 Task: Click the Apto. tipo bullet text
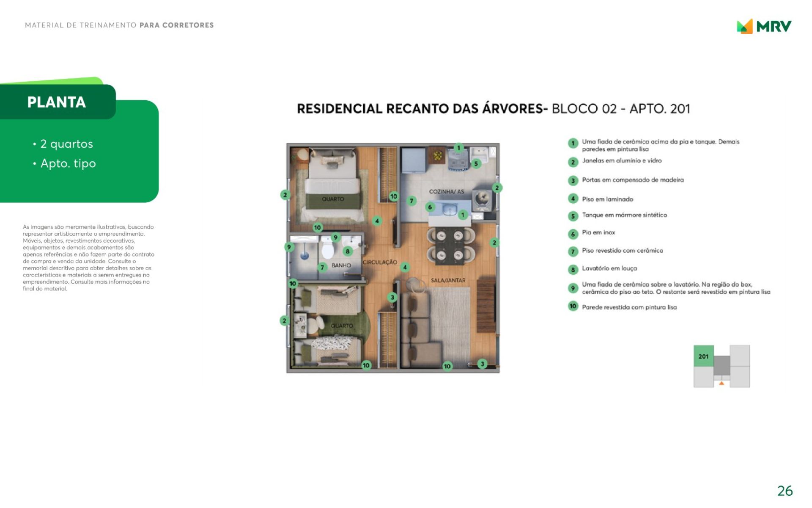[x=68, y=163]
